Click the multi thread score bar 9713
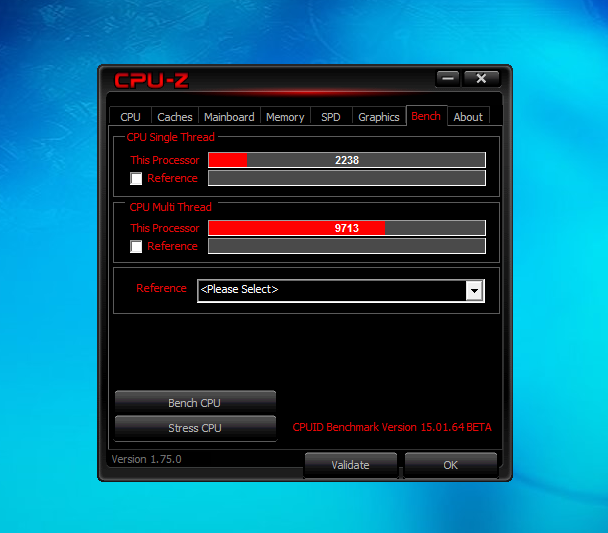The width and height of the screenshot is (608, 533). [347, 228]
